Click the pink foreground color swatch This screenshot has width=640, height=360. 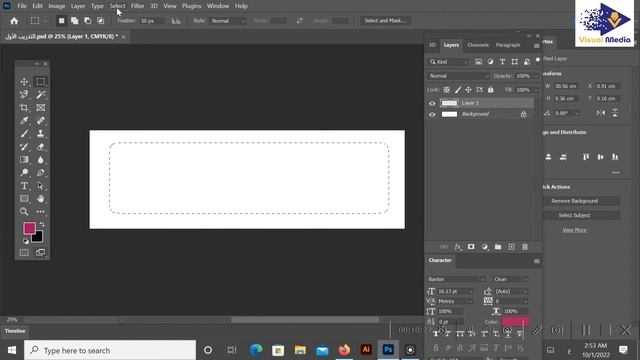pos(29,228)
